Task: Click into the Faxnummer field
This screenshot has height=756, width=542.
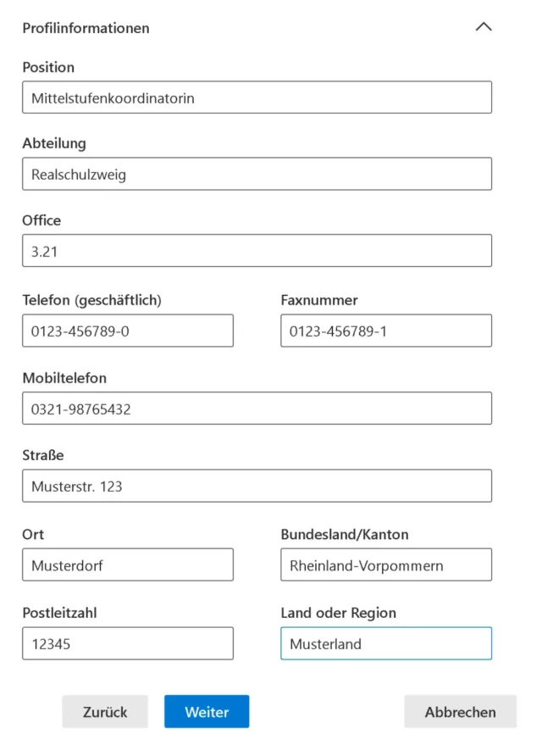Action: click(385, 331)
